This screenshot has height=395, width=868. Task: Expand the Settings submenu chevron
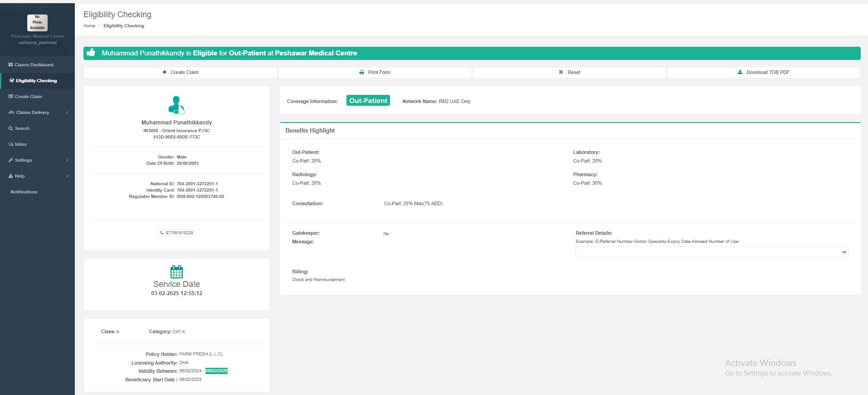tap(67, 160)
